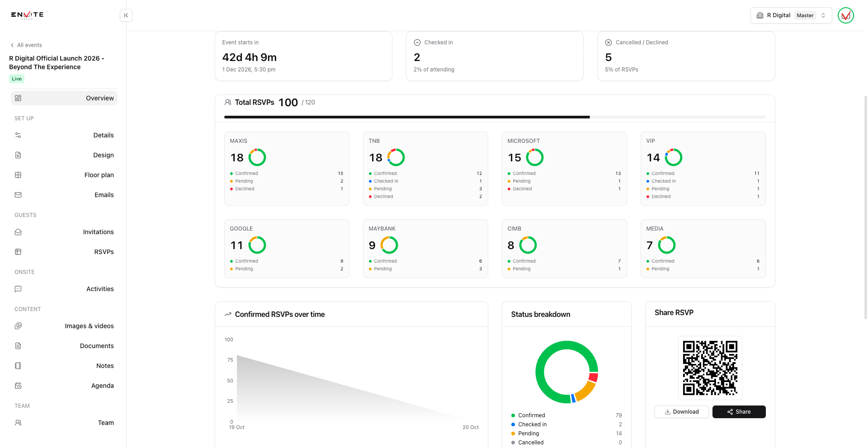Open the Agenda menu item
The image size is (868, 448).
coord(64,386)
